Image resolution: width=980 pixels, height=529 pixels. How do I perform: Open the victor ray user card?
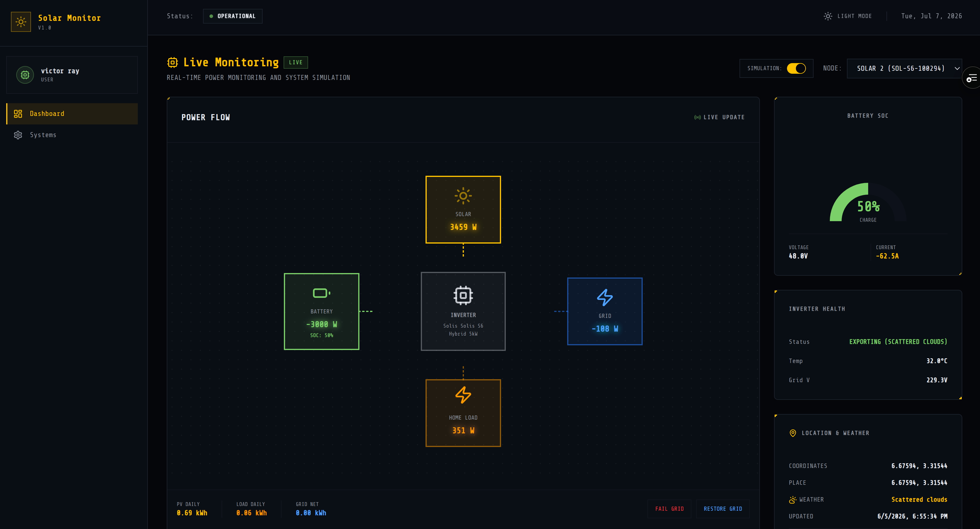72,75
